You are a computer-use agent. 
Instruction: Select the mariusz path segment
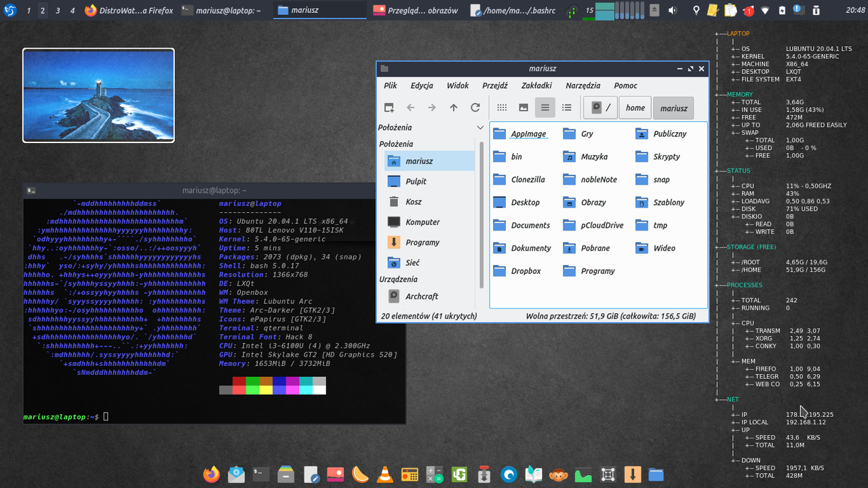[673, 108]
